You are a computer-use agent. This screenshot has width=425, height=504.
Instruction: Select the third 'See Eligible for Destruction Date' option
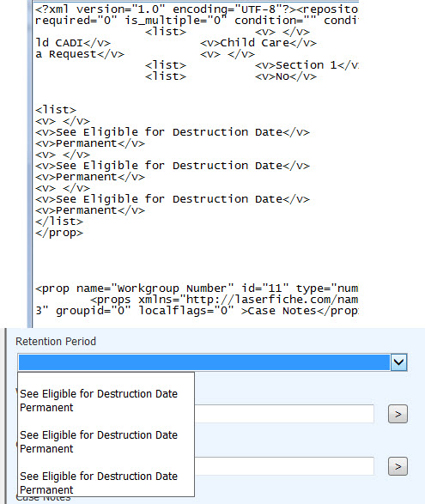pos(99,476)
